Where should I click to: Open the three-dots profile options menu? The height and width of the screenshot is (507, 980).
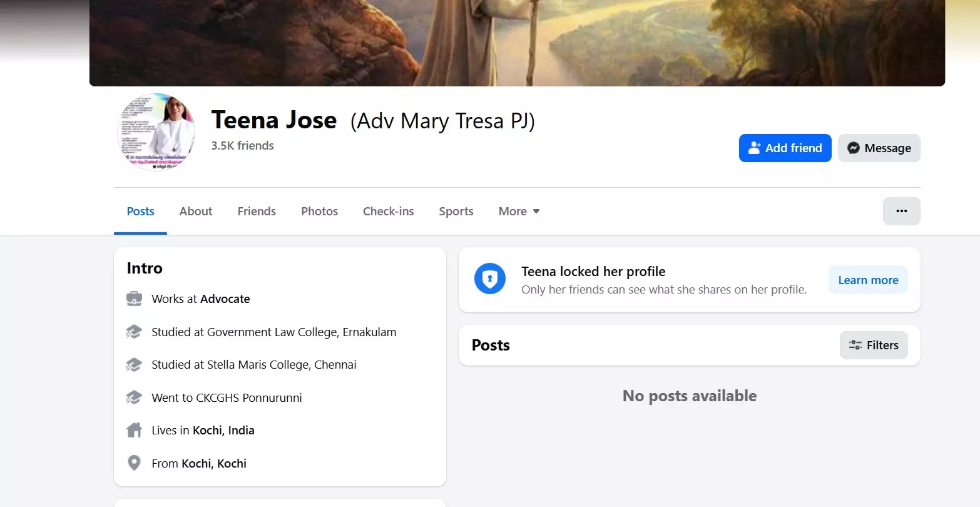[x=901, y=211]
